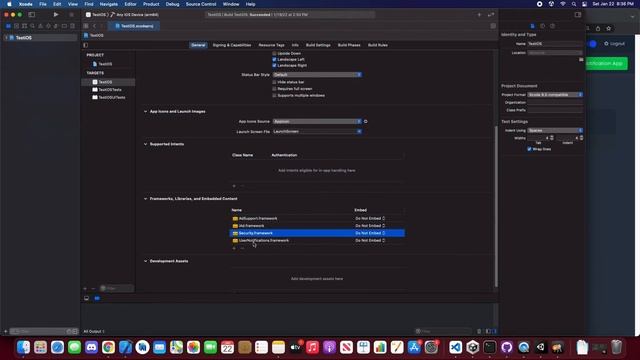Open Google Chrome from the Dock

108,347
